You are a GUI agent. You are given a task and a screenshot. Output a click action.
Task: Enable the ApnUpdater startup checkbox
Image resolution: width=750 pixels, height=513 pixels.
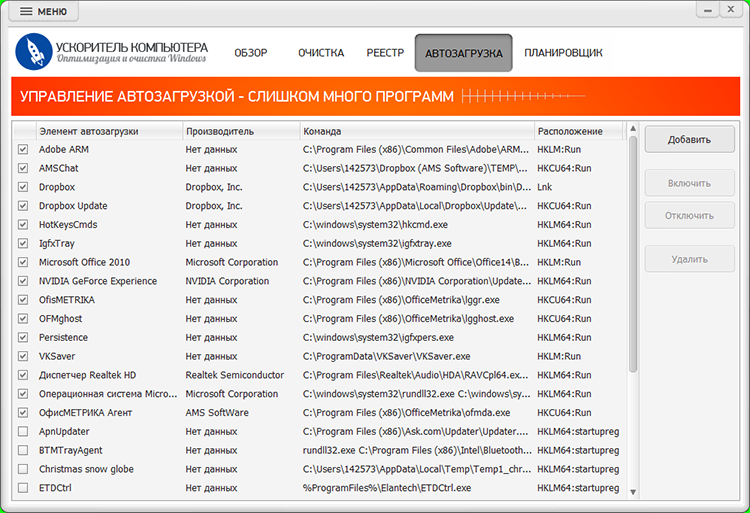tap(23, 431)
